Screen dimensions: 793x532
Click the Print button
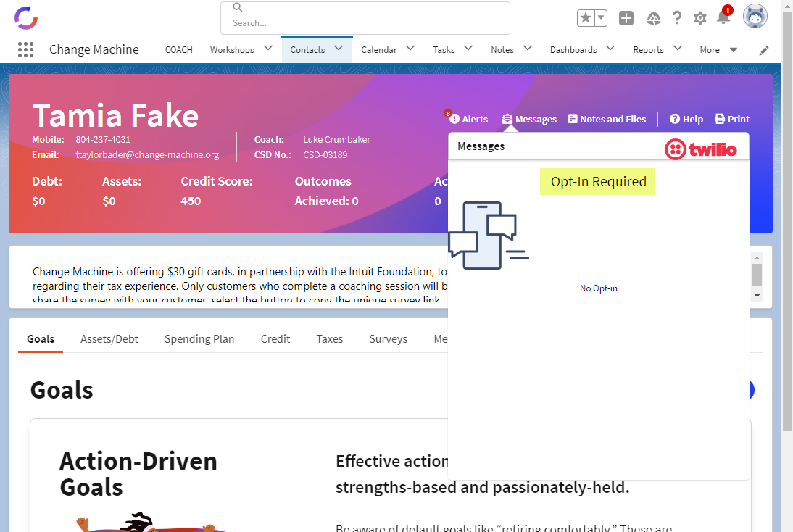732,119
